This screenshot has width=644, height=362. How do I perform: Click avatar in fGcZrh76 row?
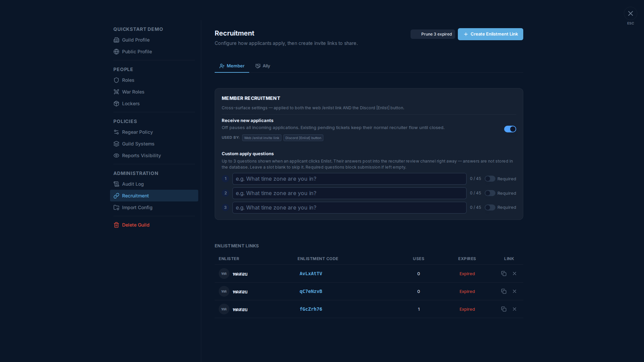pos(224,309)
